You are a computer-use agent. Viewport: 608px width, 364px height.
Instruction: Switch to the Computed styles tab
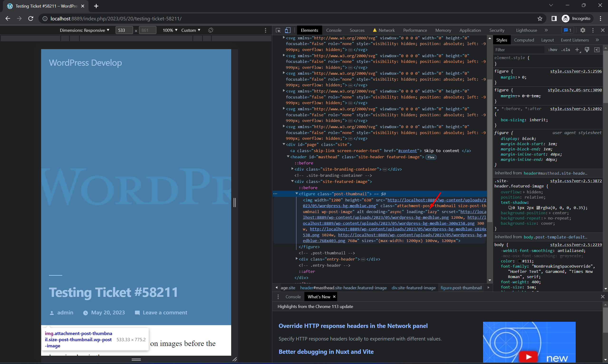click(x=524, y=40)
